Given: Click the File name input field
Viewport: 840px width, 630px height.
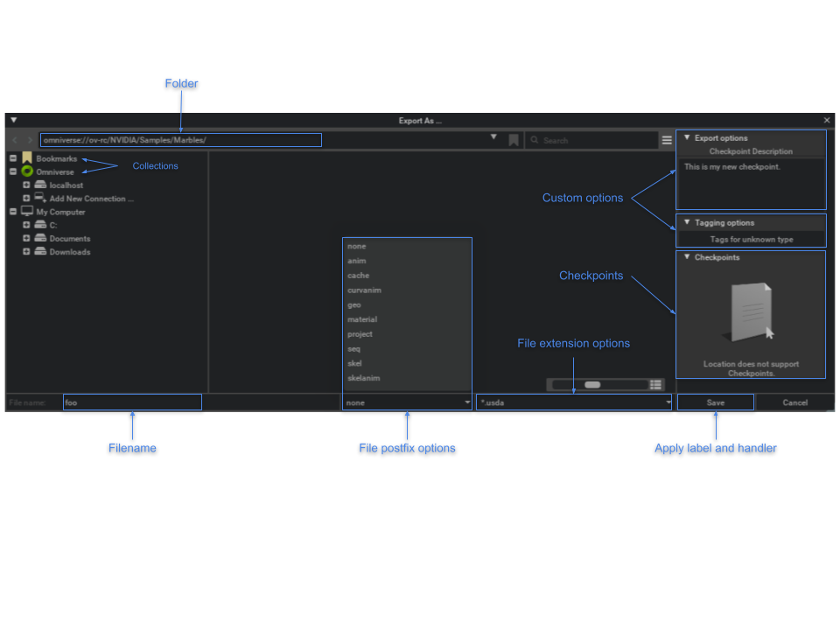Looking at the screenshot, I should pos(132,402).
